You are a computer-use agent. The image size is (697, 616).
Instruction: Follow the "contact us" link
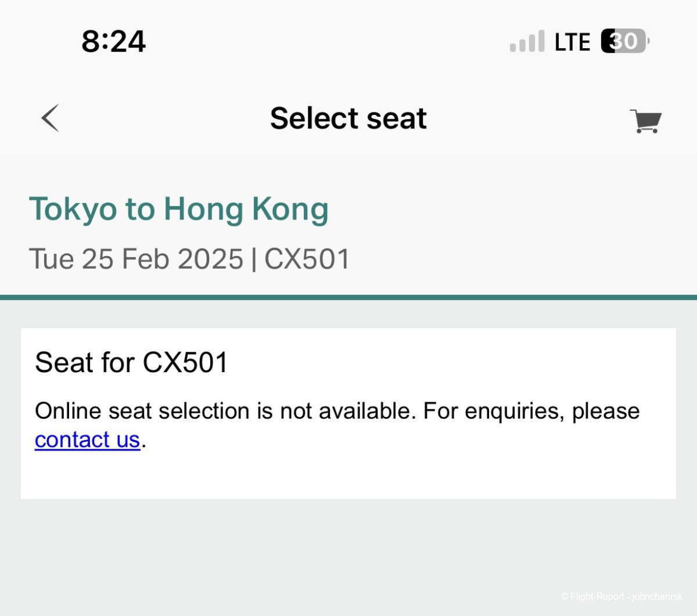tap(87, 440)
